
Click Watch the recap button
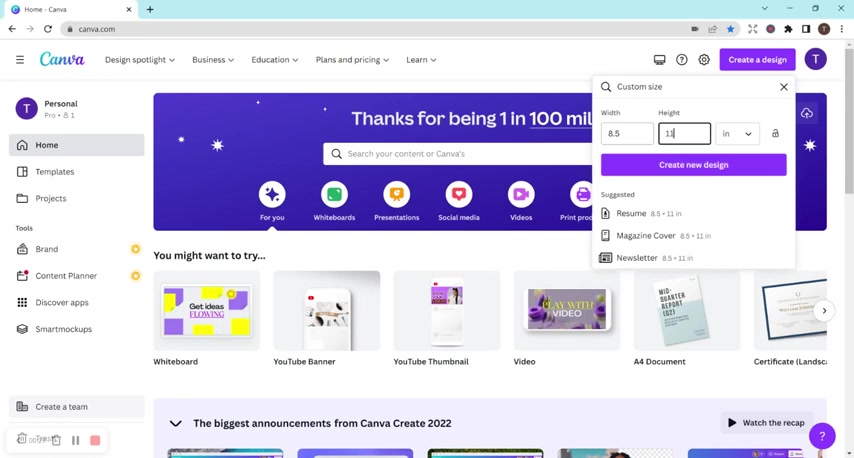[767, 423]
